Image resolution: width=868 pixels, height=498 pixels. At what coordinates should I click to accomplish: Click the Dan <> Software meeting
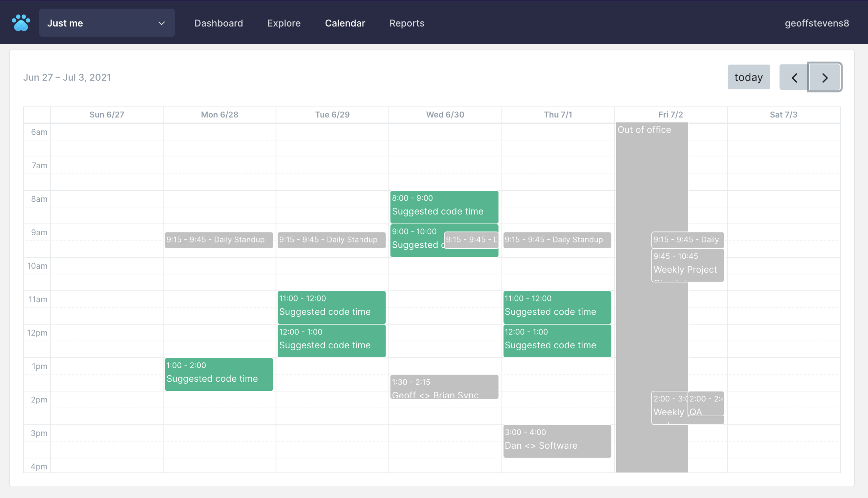click(x=557, y=440)
